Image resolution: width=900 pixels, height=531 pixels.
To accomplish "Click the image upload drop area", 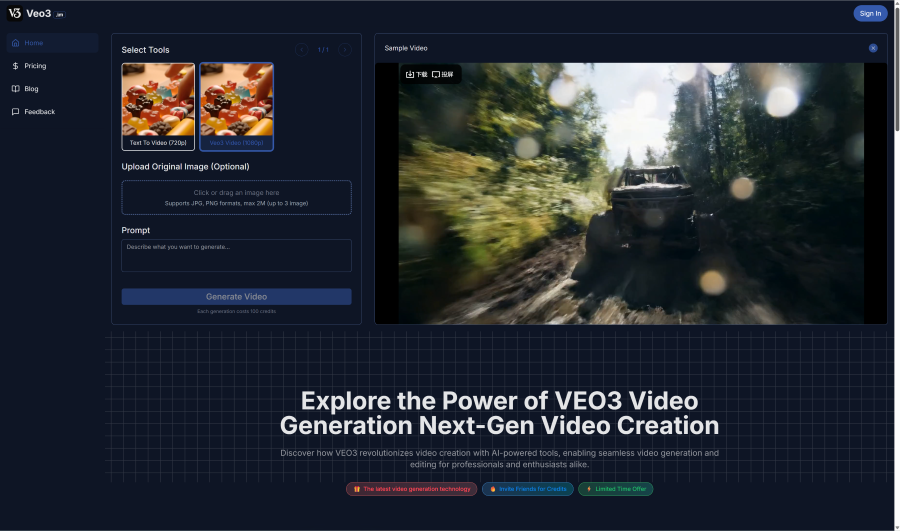I will tap(236, 197).
